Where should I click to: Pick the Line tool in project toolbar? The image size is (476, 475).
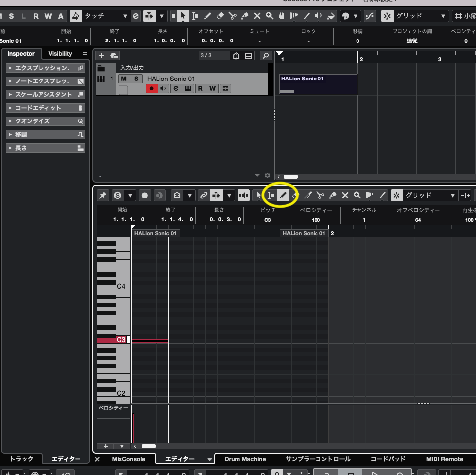pyautogui.click(x=307, y=16)
